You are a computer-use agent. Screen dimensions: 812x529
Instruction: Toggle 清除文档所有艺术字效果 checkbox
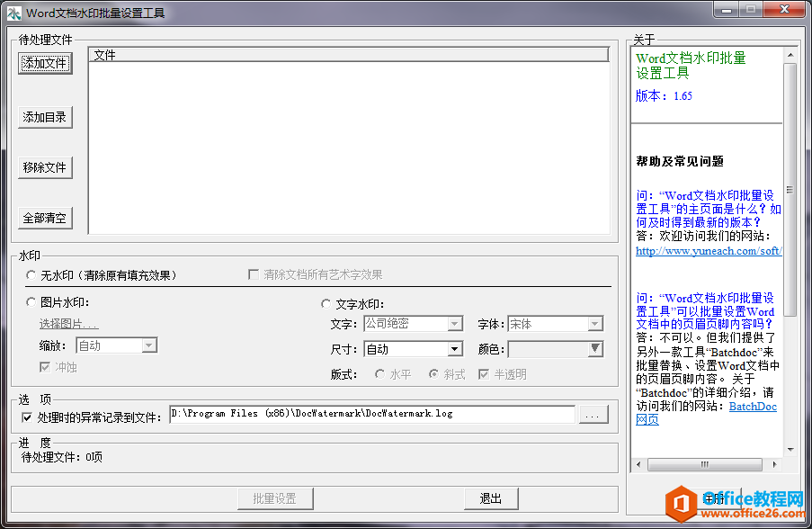tap(254, 274)
